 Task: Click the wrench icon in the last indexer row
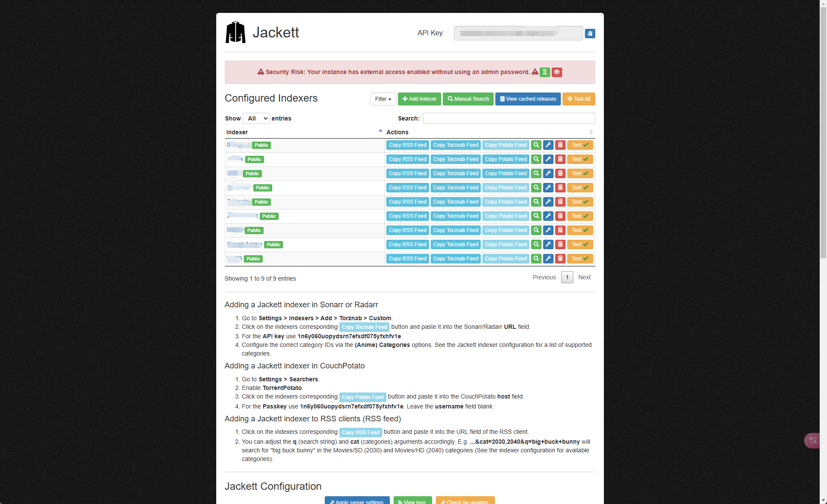tap(548, 259)
